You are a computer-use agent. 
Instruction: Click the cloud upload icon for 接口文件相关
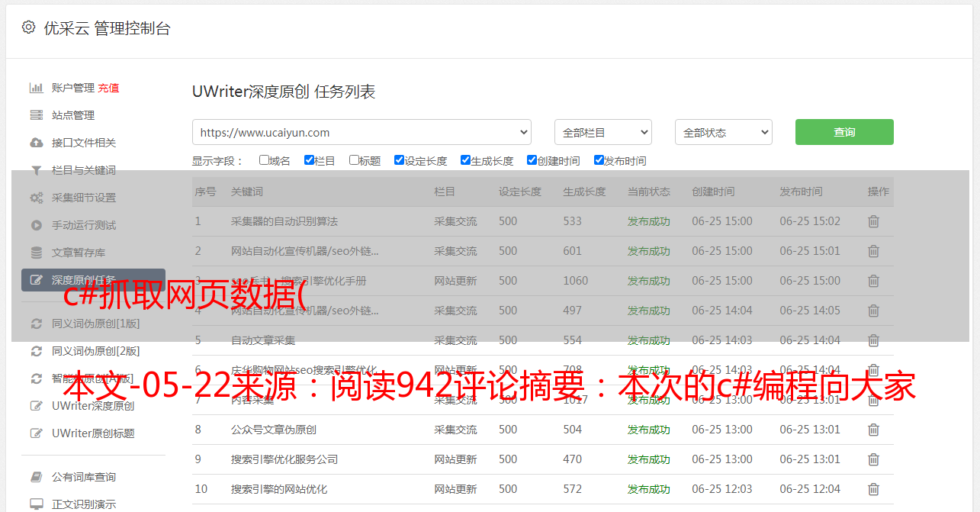click(36, 143)
